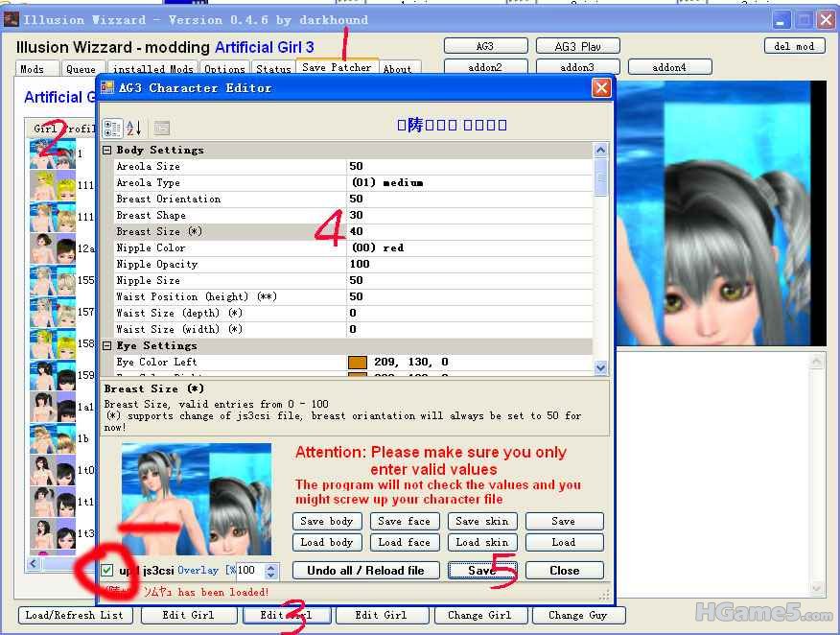Click the Property Pages icon
840x635 pixels.
pyautogui.click(x=162, y=128)
